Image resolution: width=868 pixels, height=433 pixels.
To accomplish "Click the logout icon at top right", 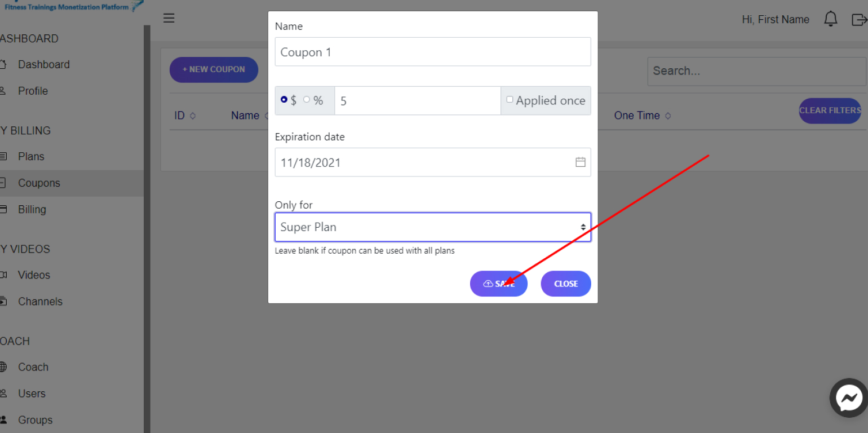I will tap(858, 20).
